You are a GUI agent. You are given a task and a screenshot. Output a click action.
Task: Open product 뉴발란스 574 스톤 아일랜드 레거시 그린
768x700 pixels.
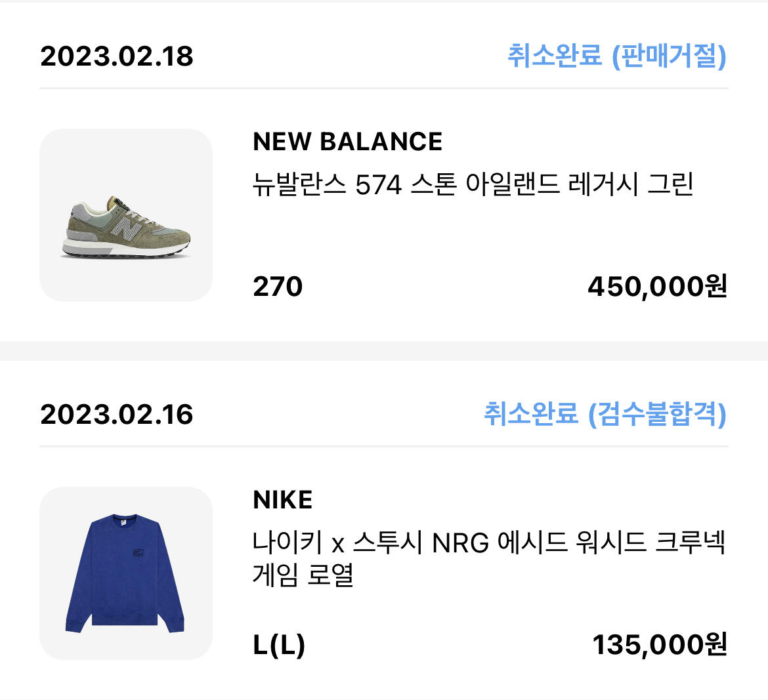(473, 184)
